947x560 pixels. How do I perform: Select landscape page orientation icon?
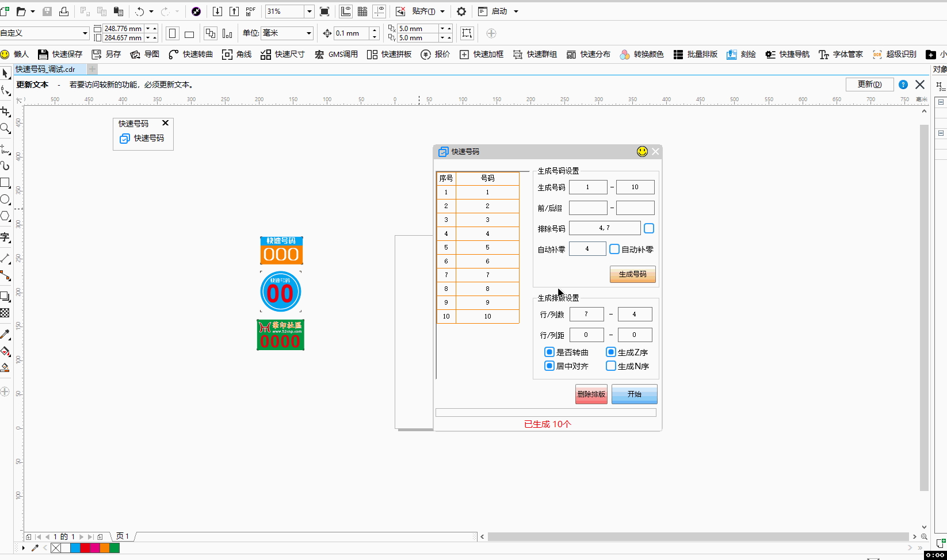tap(189, 33)
